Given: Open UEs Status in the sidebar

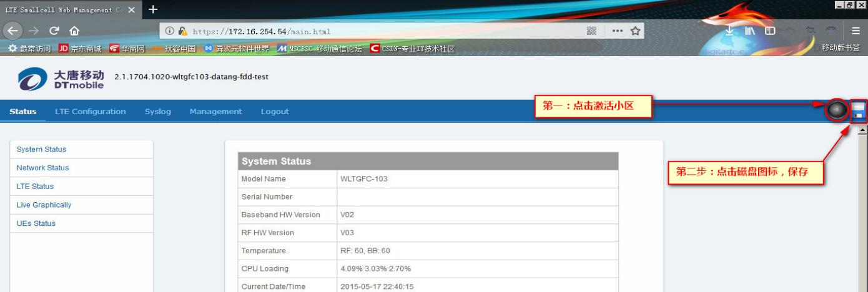Looking at the screenshot, I should 36,223.
